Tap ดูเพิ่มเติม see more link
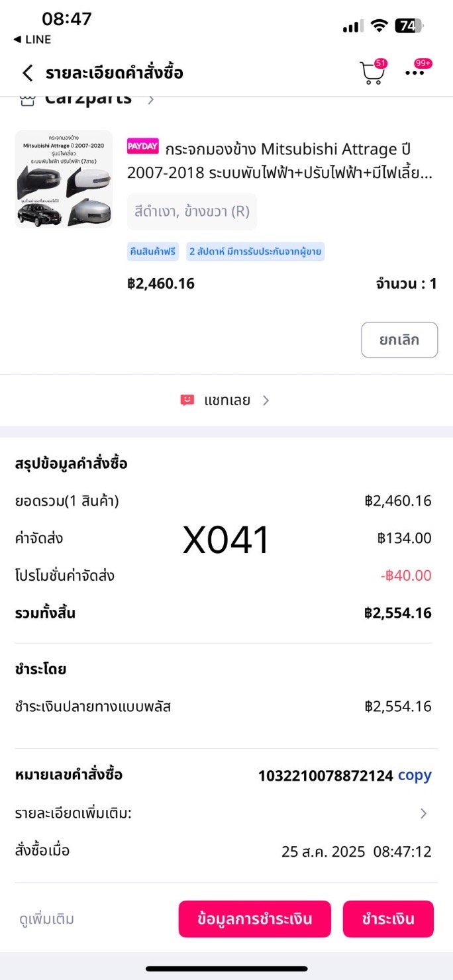Image resolution: width=453 pixels, height=980 pixels. [x=46, y=919]
